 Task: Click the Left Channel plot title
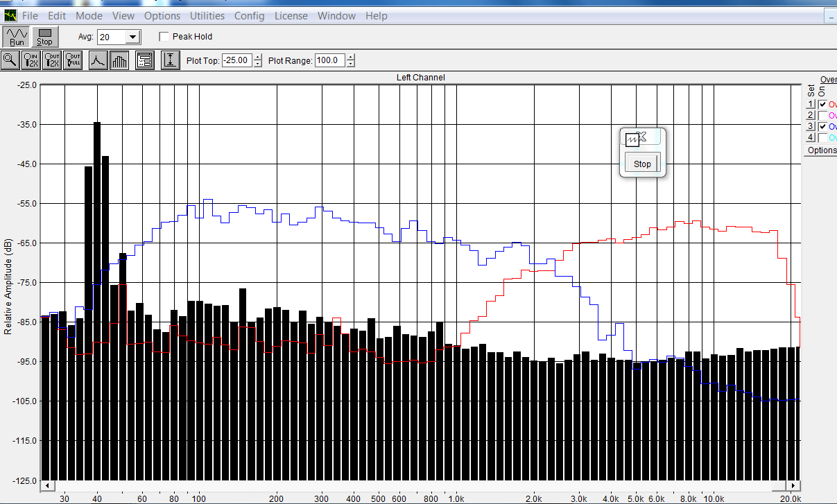coord(420,78)
